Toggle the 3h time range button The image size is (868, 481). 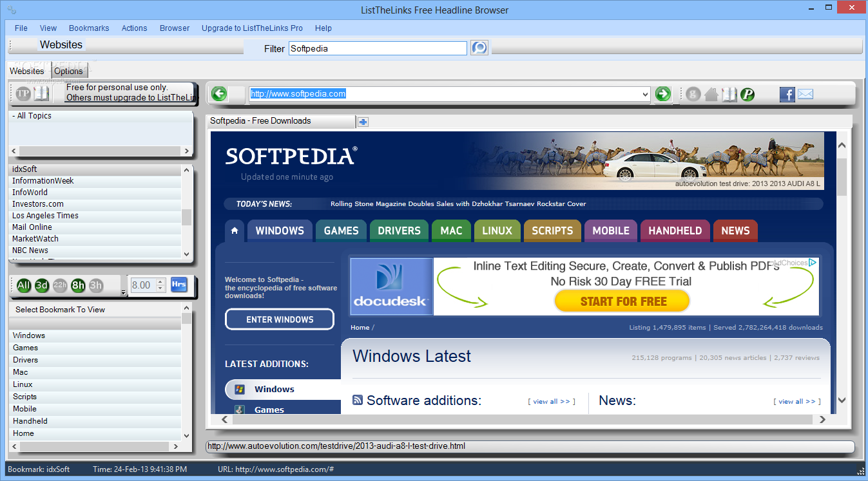96,285
